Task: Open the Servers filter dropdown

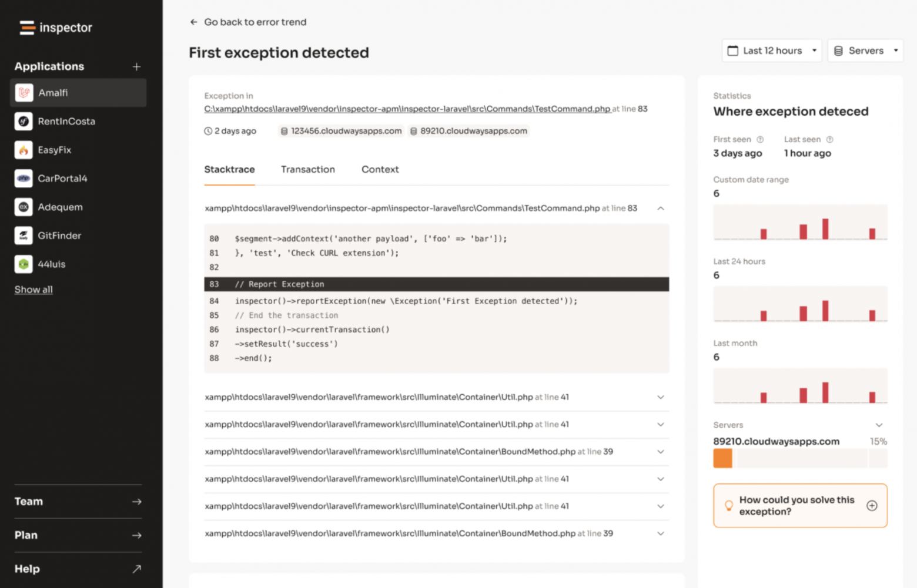Action: 865,51
